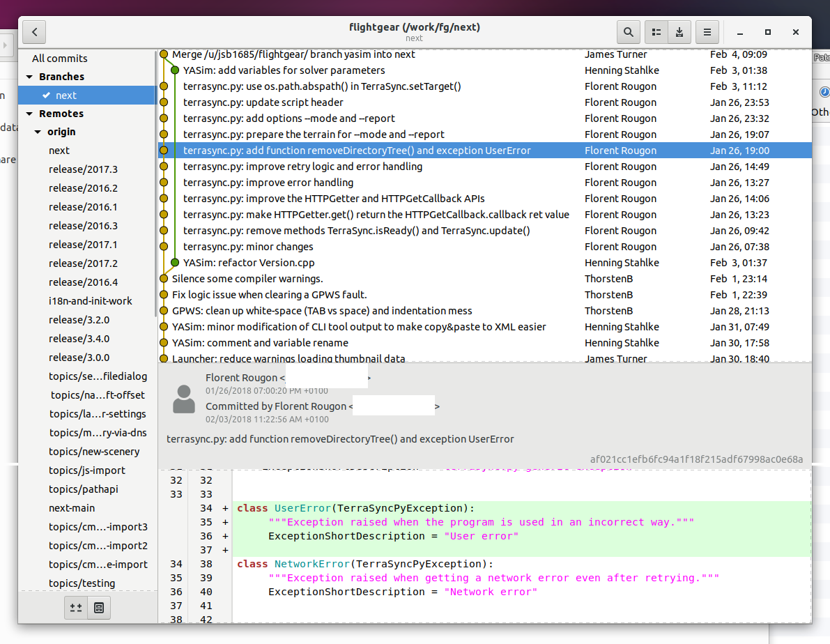Select branch topics/se…filedialog
This screenshot has width=830, height=644.
[x=88, y=376]
